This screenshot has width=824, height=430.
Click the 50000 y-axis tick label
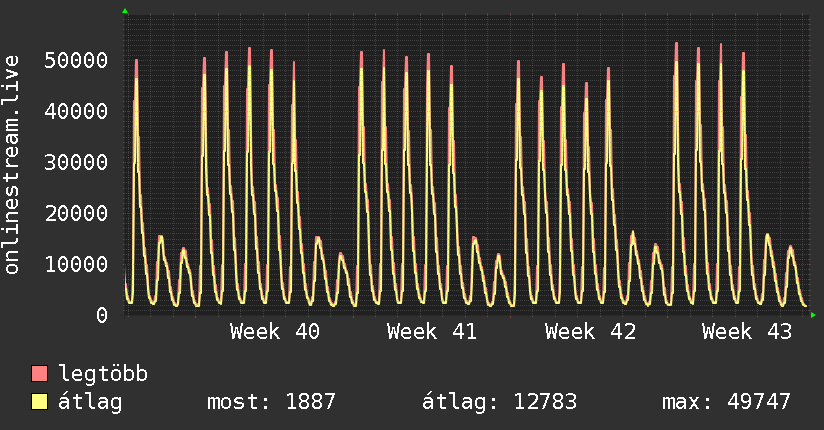pyautogui.click(x=76, y=60)
